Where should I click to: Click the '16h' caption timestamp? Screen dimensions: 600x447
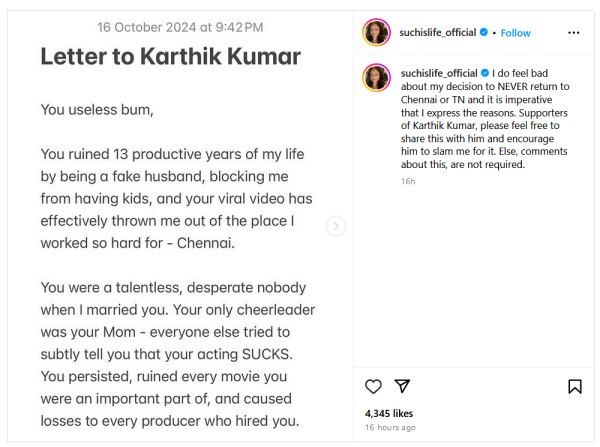(408, 181)
